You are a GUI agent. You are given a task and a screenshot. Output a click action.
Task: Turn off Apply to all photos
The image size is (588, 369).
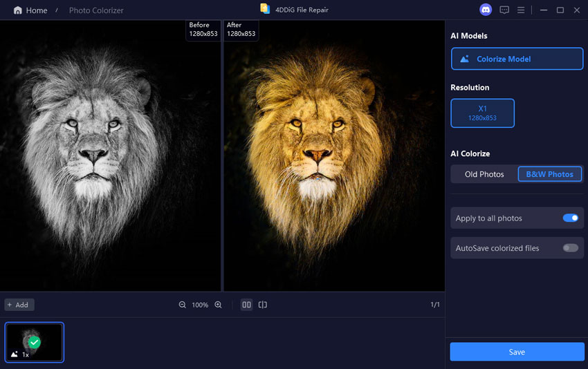(571, 218)
